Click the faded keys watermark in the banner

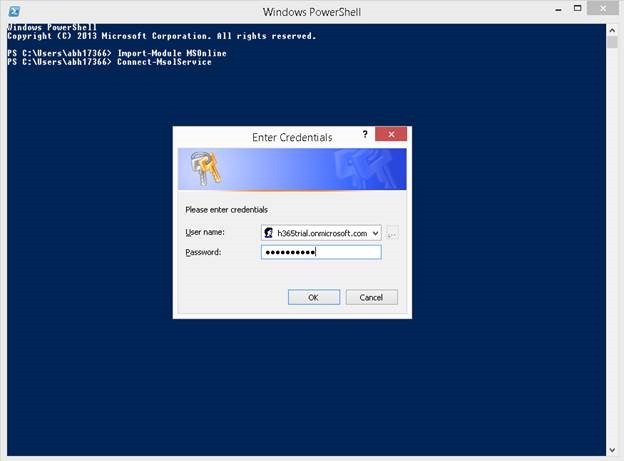click(x=364, y=168)
